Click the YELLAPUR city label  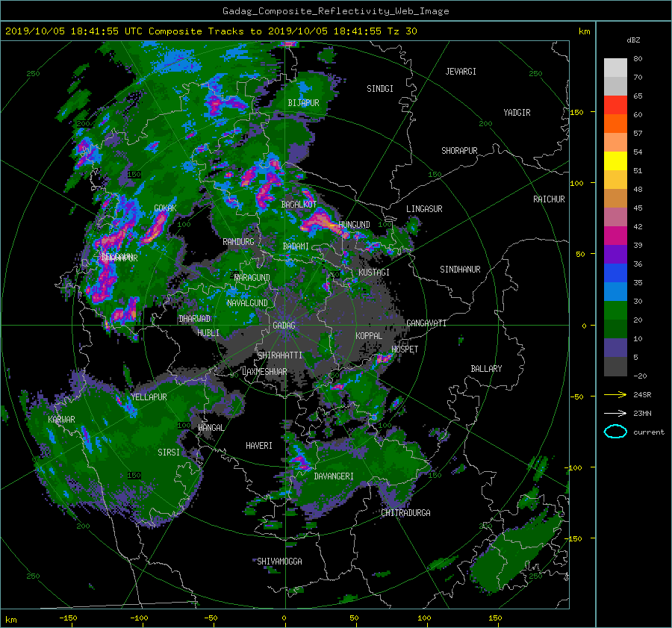point(149,397)
